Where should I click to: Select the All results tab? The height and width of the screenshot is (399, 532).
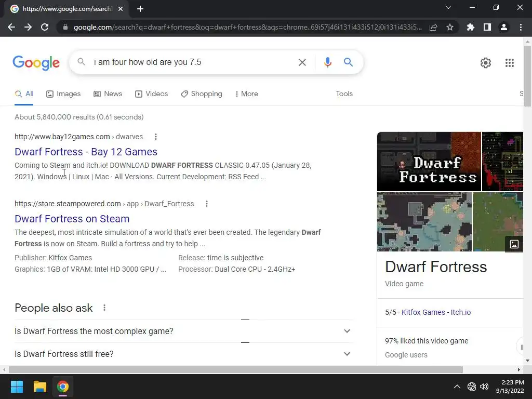(x=24, y=94)
